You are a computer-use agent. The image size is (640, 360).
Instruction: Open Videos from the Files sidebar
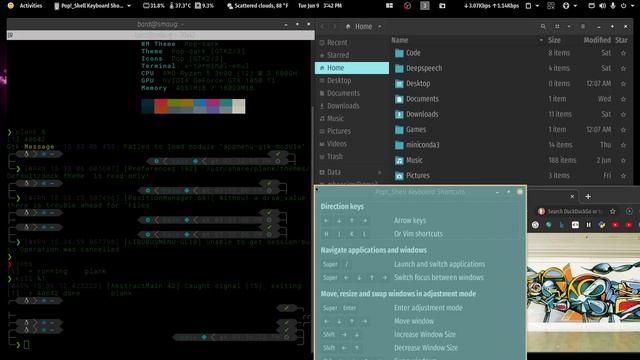(x=352, y=144)
